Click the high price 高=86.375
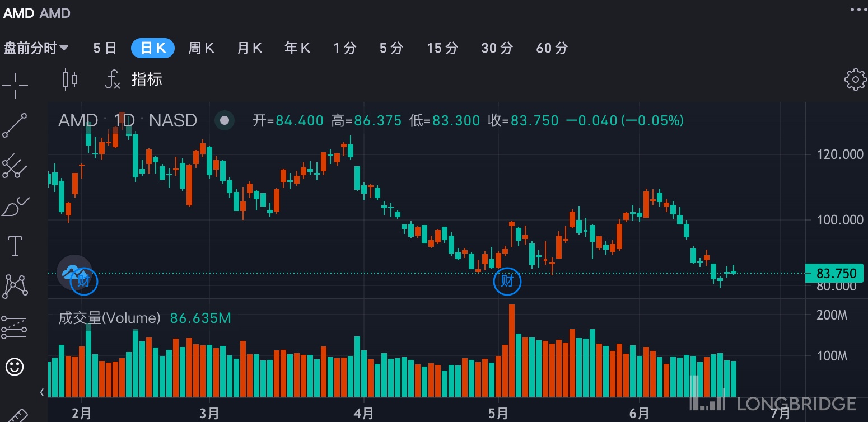Image resolution: width=868 pixels, height=422 pixels. [x=366, y=120]
